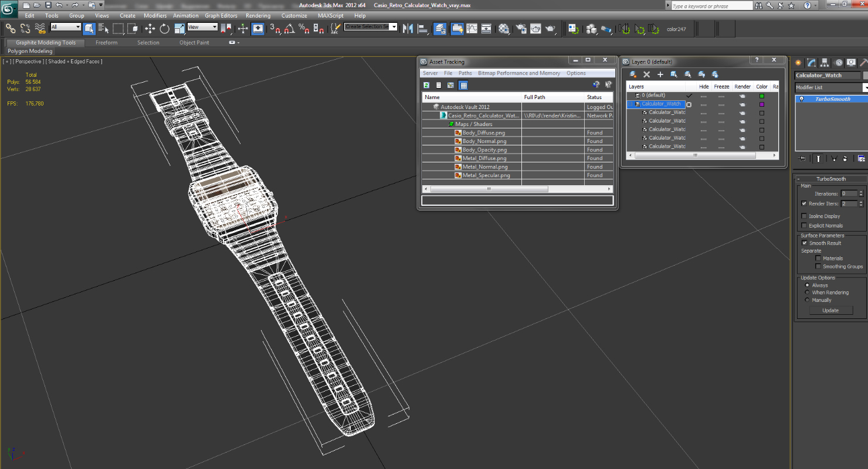Toggle the Render Iters checkbox
Viewport: 868px width, 469px height.
(804, 203)
